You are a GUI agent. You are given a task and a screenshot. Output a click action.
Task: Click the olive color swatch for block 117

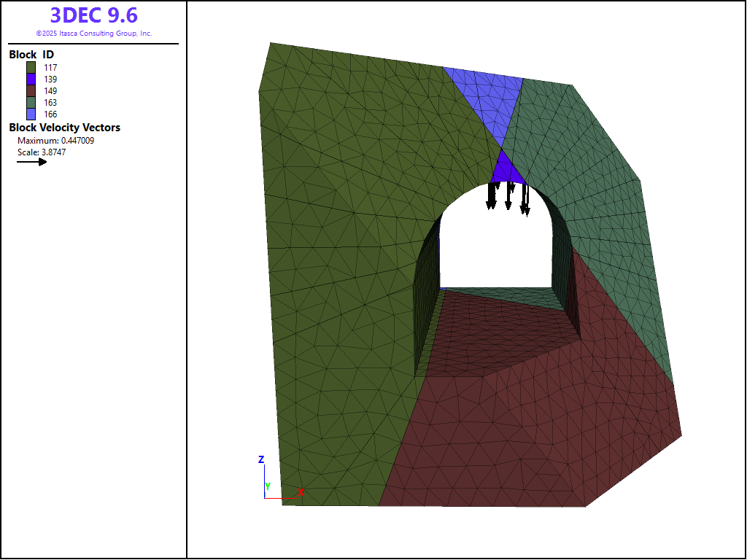(31, 67)
